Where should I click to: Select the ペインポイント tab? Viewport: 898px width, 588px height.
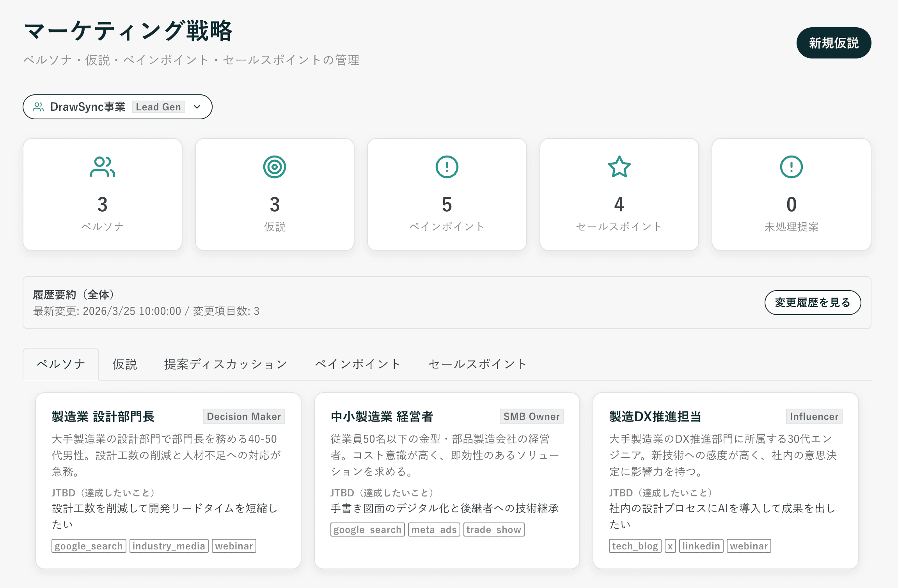pos(357,364)
